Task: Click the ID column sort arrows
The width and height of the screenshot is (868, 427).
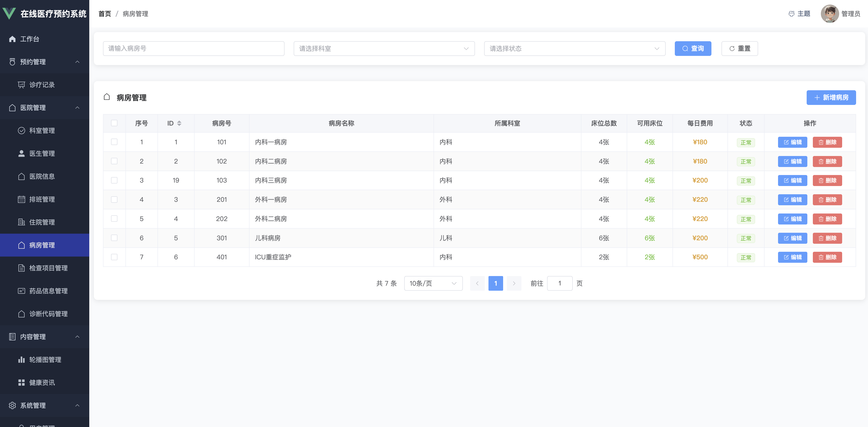Action: (x=179, y=123)
